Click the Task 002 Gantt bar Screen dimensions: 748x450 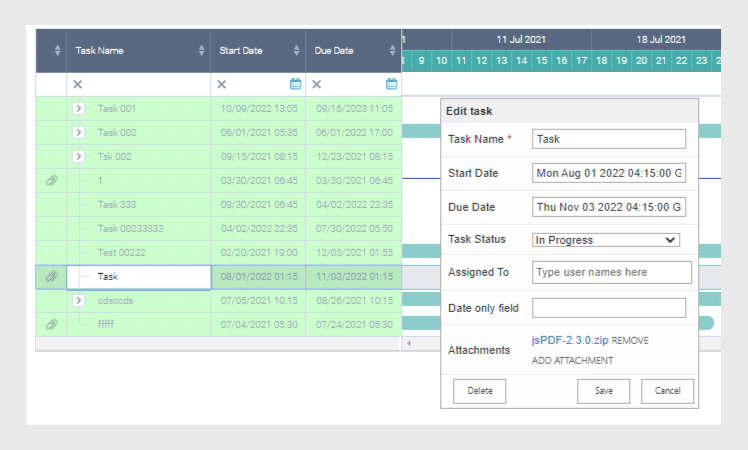click(x=421, y=131)
